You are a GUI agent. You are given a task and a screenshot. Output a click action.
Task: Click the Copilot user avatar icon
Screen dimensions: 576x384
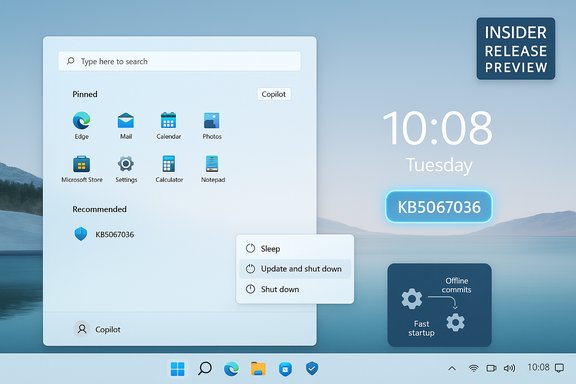click(82, 329)
